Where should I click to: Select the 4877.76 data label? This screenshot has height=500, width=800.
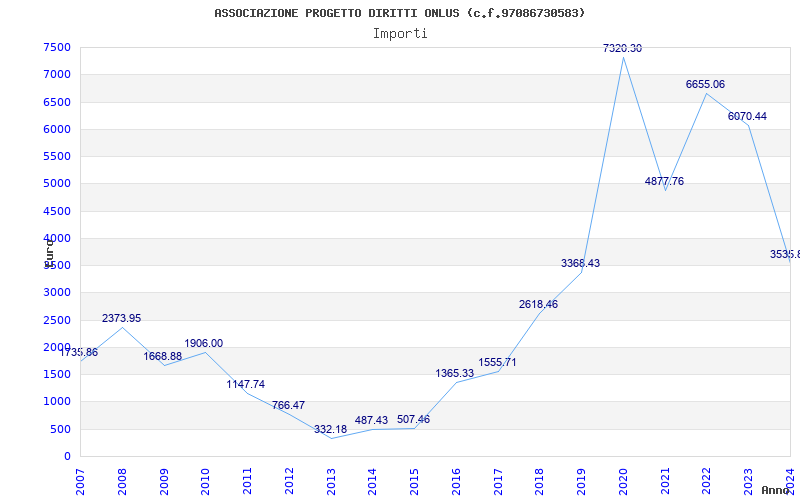[664, 181]
